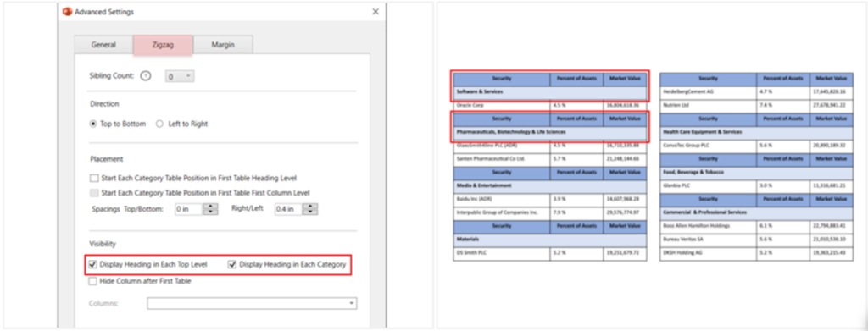The image size is (868, 331).
Task: Select the Left to Right direction
Action: [159, 124]
